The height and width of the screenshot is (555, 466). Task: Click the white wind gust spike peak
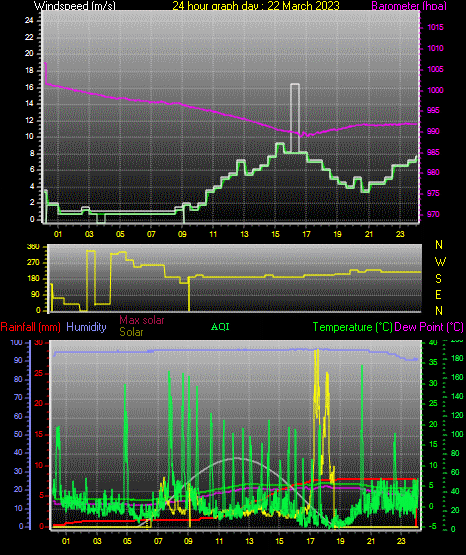[x=295, y=84]
